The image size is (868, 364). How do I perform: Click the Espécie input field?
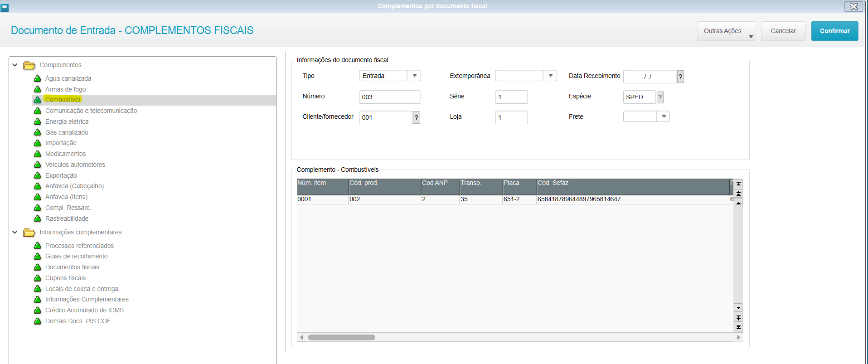639,97
